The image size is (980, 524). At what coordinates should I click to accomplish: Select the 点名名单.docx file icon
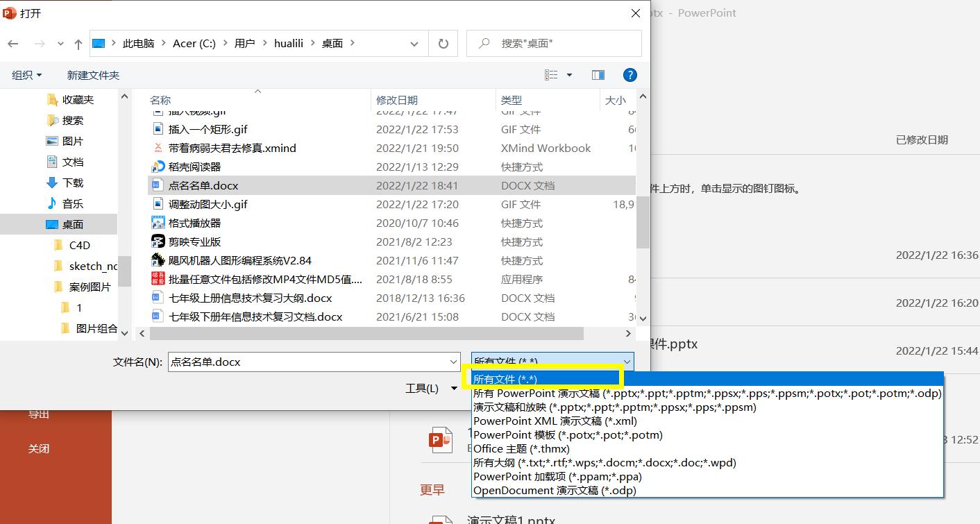coord(157,185)
